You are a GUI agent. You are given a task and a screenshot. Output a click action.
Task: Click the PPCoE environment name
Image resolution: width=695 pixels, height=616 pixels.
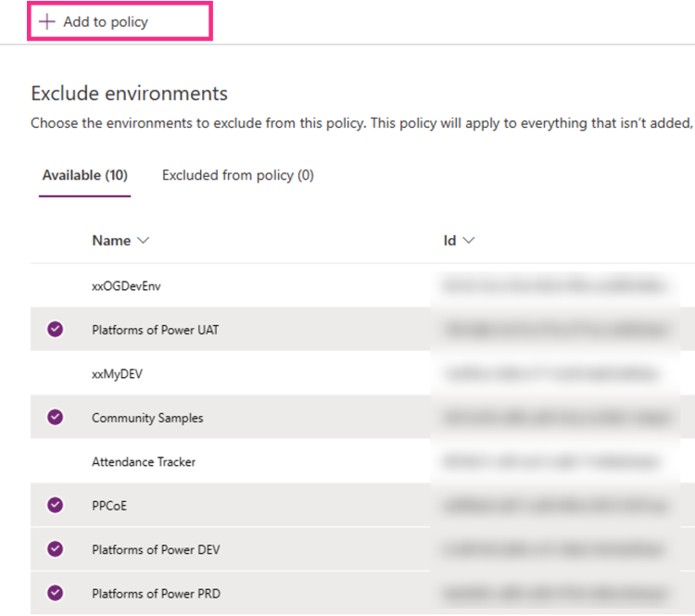coord(109,506)
